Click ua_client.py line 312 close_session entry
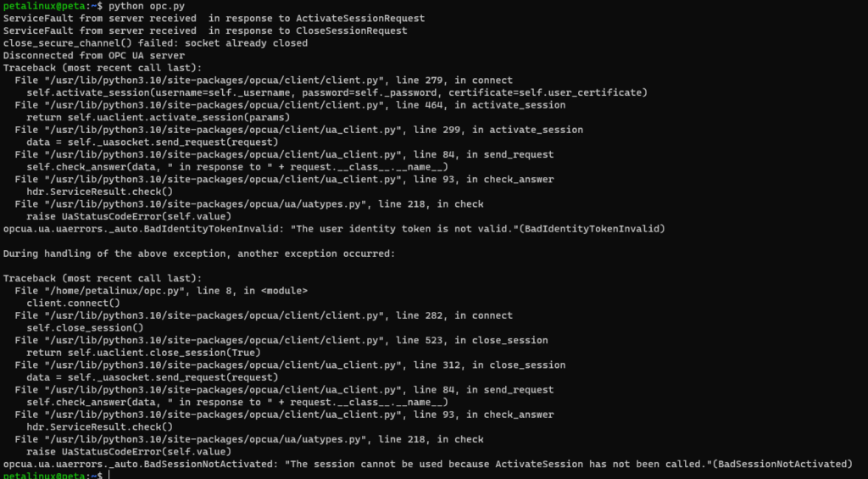 (290, 365)
